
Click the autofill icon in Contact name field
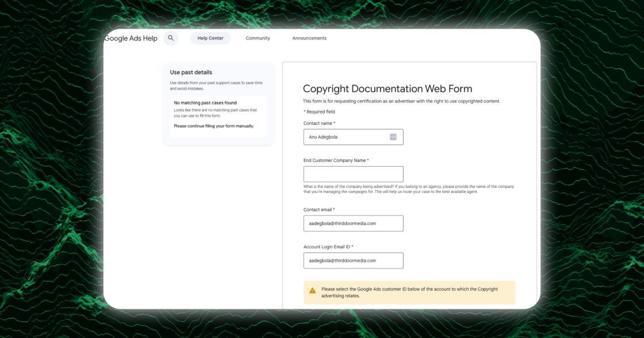click(x=393, y=137)
